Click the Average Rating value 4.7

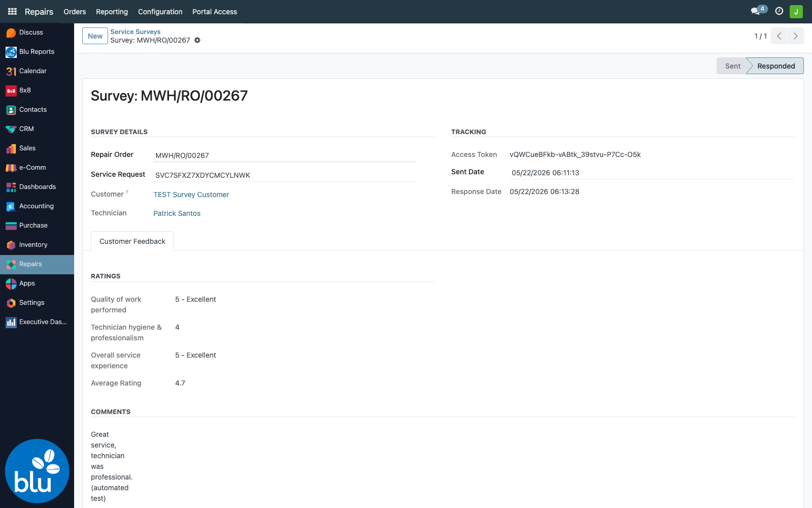(180, 383)
